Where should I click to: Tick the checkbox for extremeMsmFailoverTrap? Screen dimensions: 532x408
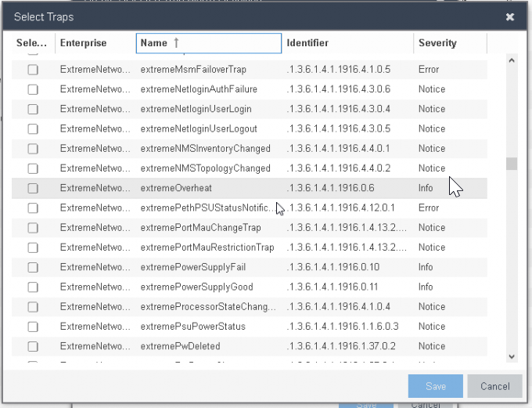coord(33,70)
